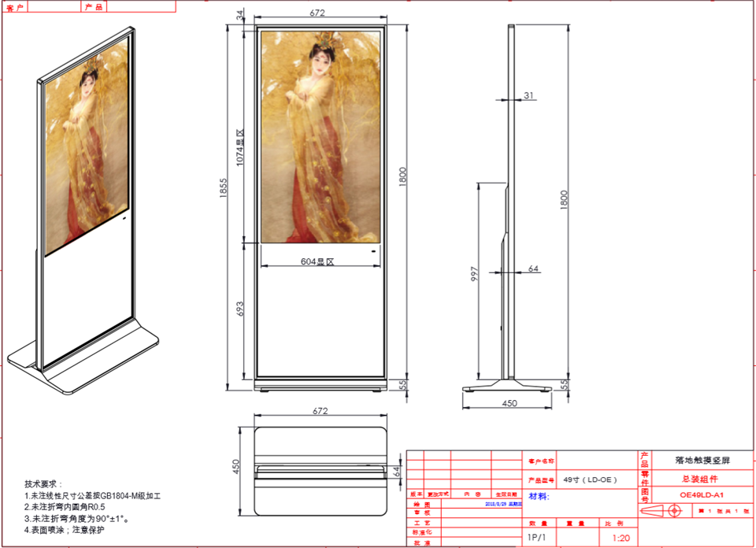Click the 55 base height beside side view

(564, 384)
